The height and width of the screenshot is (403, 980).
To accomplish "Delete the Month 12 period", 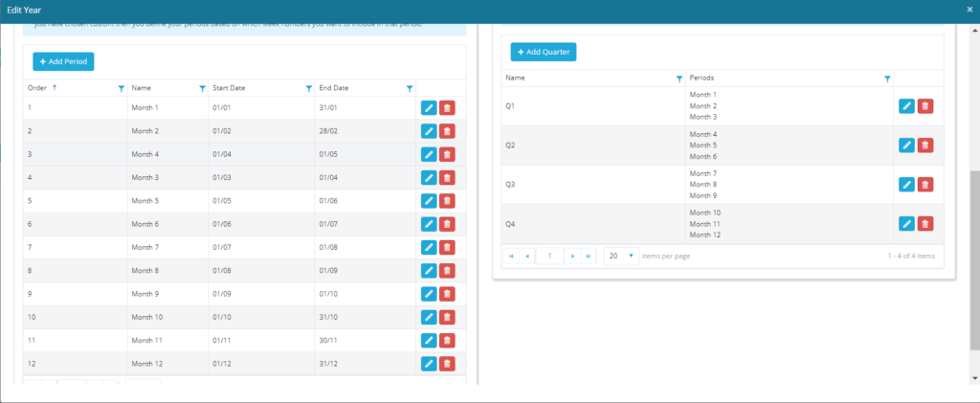I will pos(447,364).
